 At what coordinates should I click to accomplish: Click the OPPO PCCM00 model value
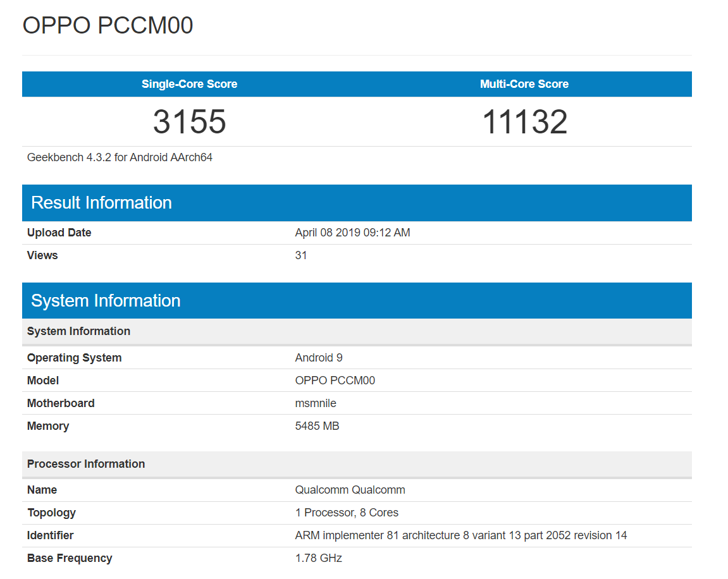coord(335,381)
